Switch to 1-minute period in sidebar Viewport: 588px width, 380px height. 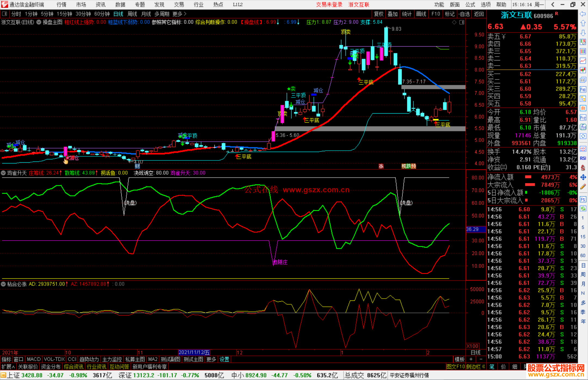(583, 218)
